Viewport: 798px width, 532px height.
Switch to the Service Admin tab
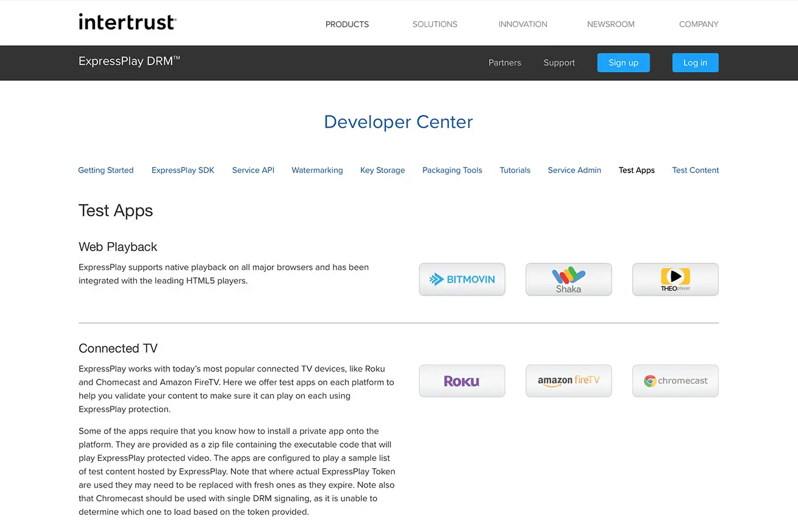pos(575,170)
